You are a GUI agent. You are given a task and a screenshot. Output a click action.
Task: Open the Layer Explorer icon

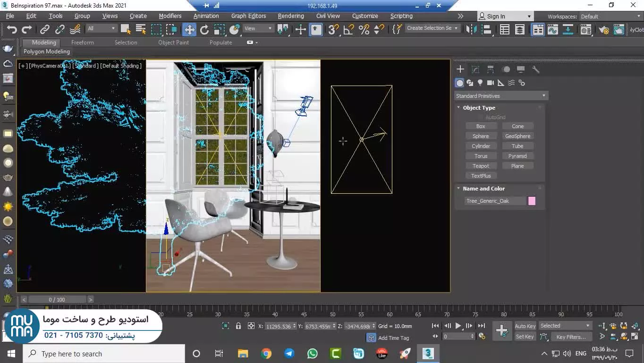click(x=520, y=29)
